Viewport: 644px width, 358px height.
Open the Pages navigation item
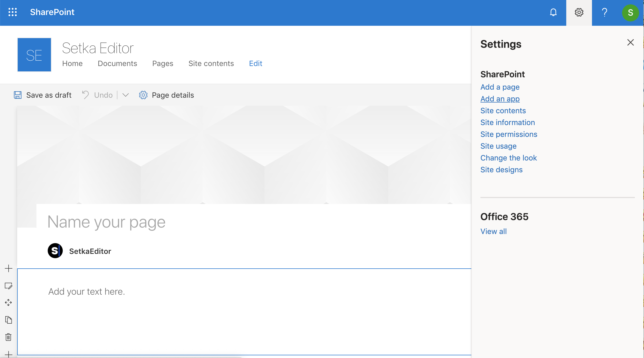(x=162, y=63)
